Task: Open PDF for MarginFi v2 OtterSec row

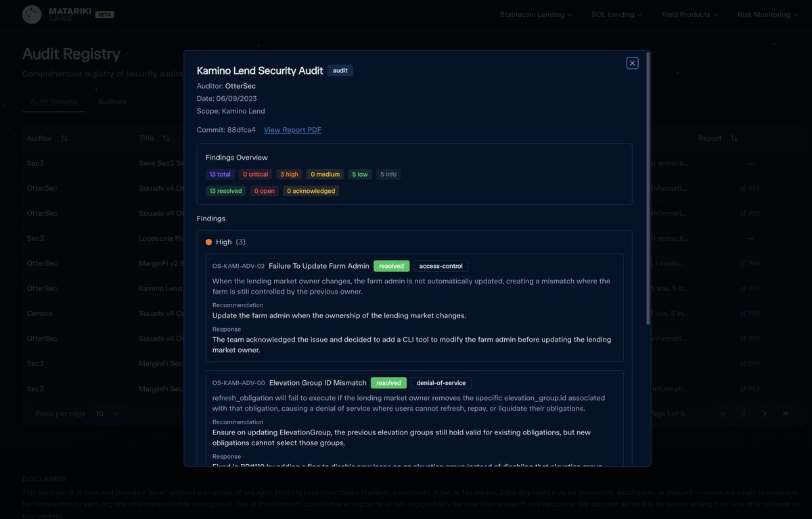Action: 750,263
